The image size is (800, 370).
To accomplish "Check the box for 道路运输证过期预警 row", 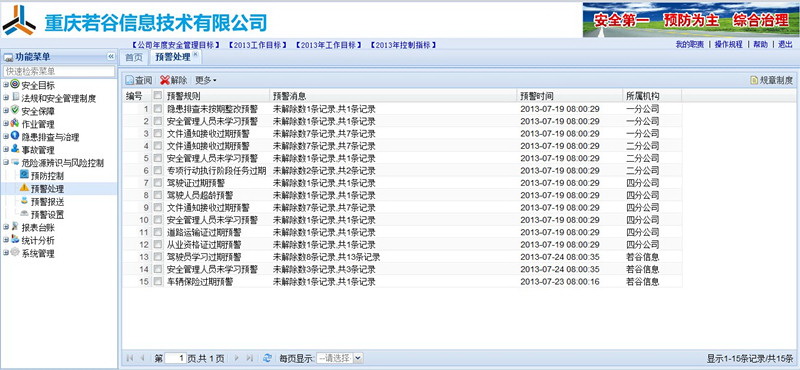I will click(x=158, y=232).
